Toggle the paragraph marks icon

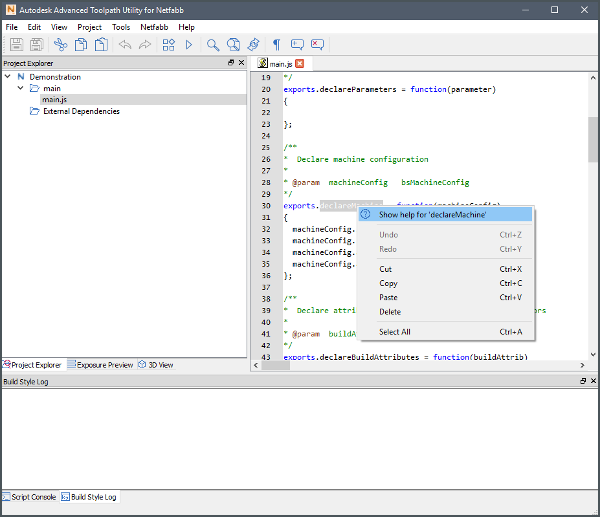276,44
